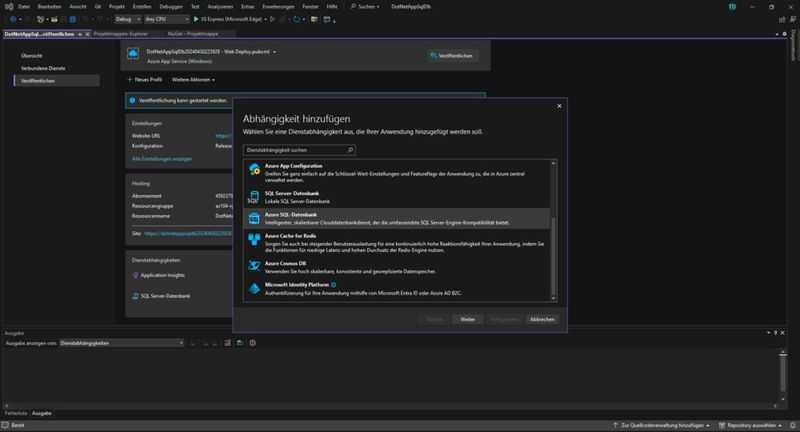
Task: Open the Debug configuration dropdown
Action: coord(128,19)
